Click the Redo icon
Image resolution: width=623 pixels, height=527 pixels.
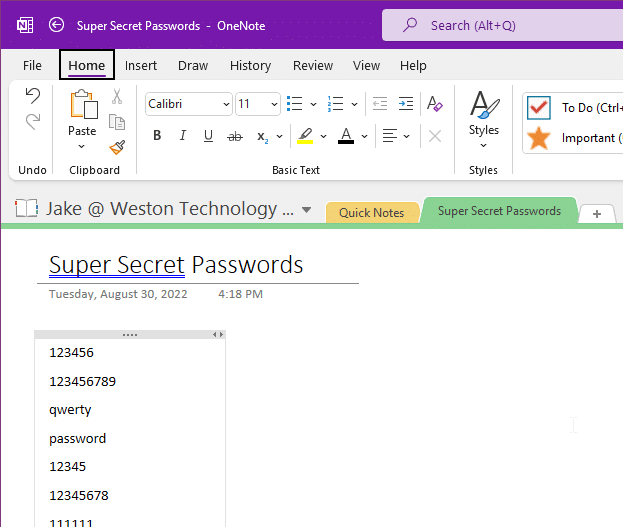click(33, 122)
